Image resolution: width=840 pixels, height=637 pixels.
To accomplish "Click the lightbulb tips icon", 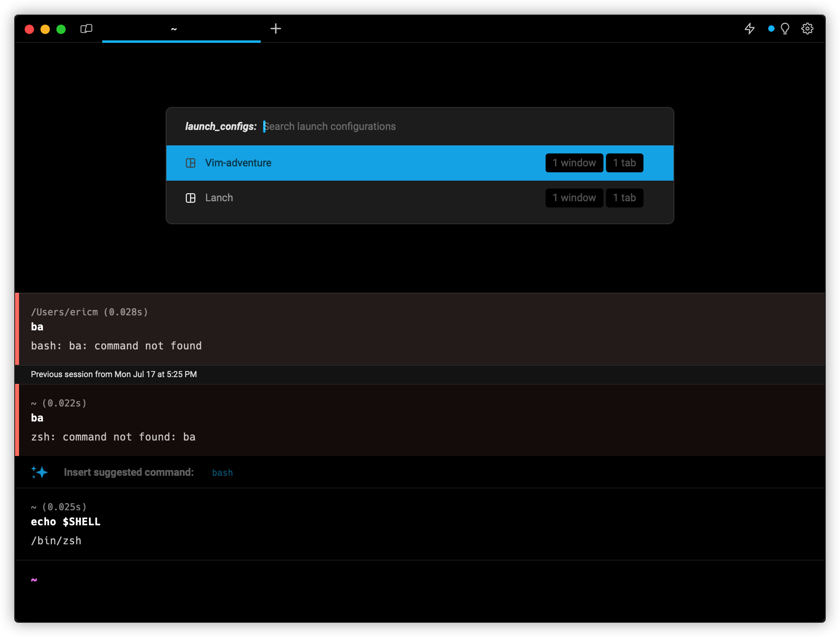I will pyautogui.click(x=785, y=29).
